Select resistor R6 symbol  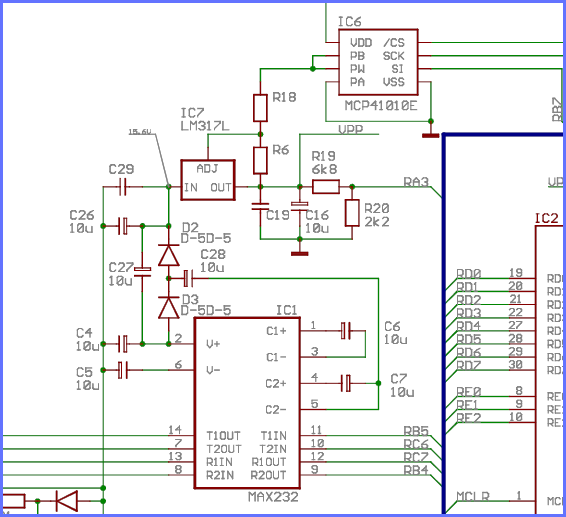point(260,160)
